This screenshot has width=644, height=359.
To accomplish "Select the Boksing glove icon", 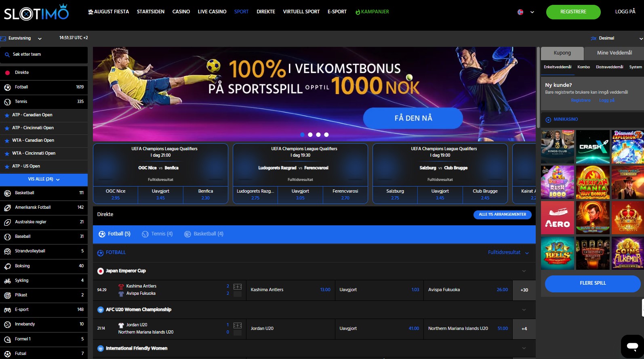I will (x=7, y=266).
